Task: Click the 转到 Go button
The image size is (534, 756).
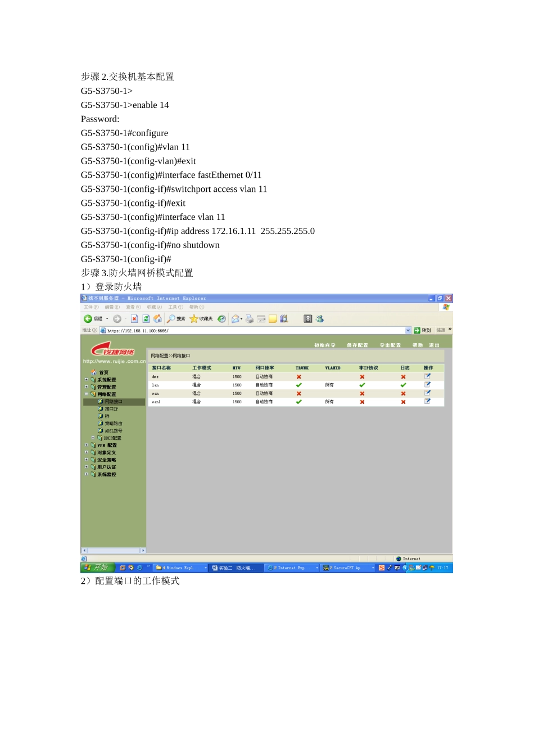Action: (x=422, y=330)
